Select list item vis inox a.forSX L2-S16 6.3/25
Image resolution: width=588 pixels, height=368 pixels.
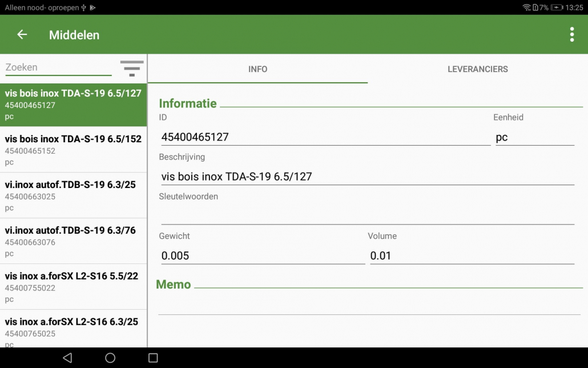point(73,329)
